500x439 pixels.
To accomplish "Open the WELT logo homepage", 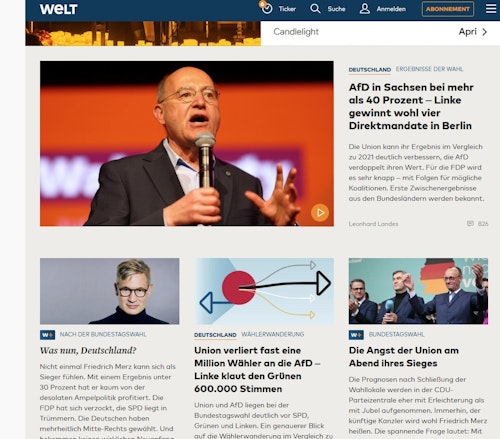I will [59, 9].
